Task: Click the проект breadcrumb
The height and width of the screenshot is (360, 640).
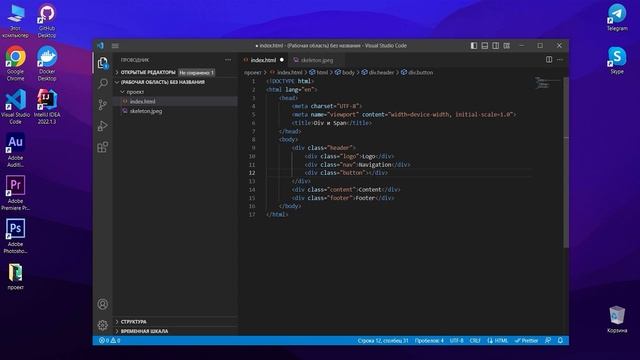Action: (253, 72)
